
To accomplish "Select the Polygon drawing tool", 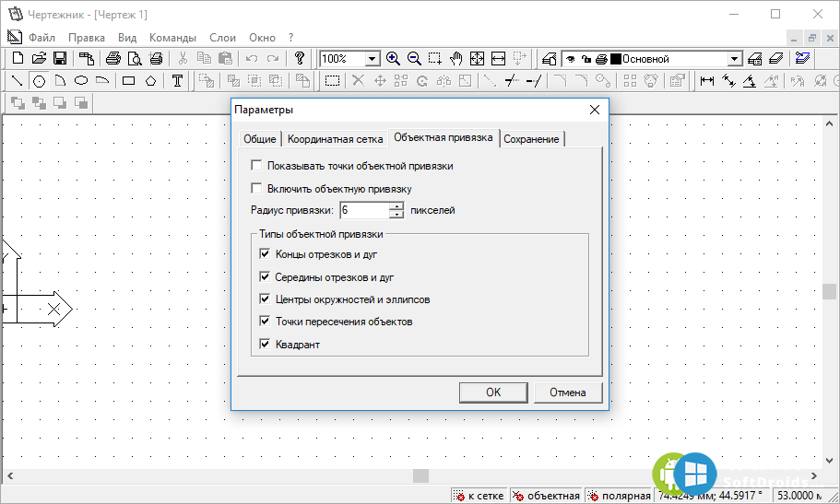I will click(x=150, y=81).
